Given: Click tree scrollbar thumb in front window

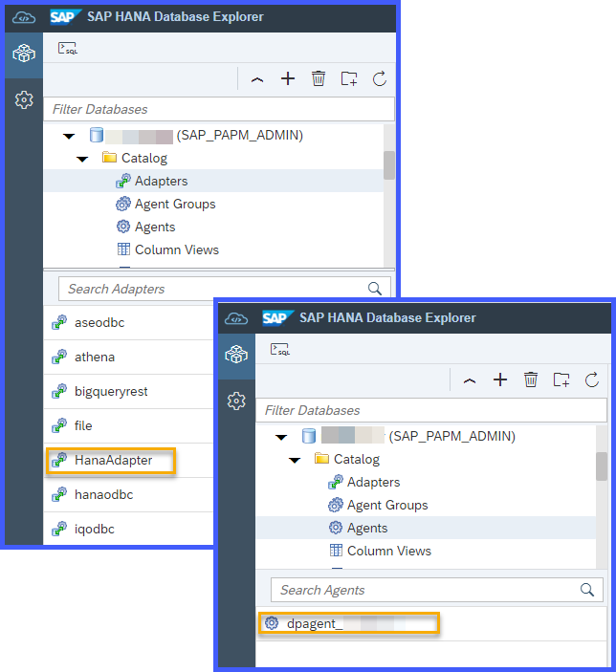Looking at the screenshot, I should point(602,466).
